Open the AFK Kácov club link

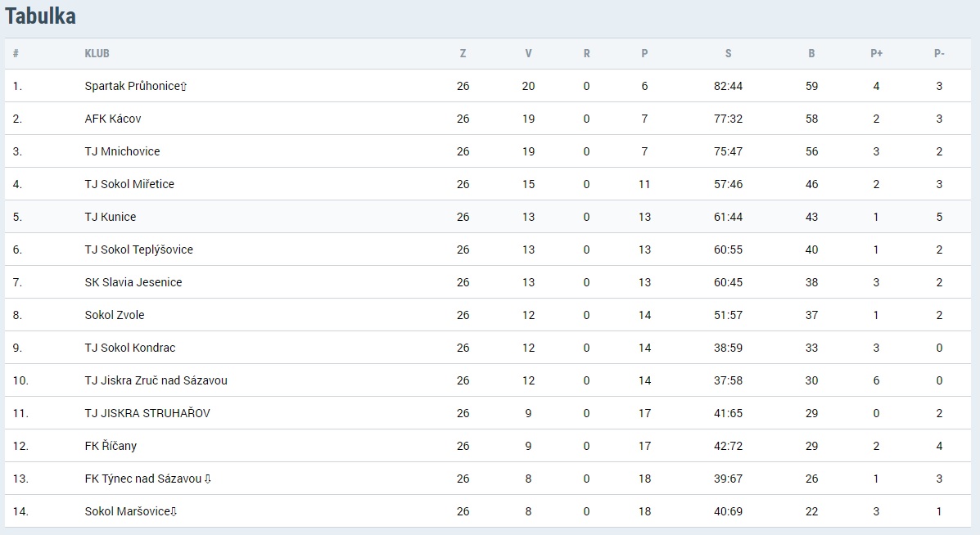coord(113,119)
